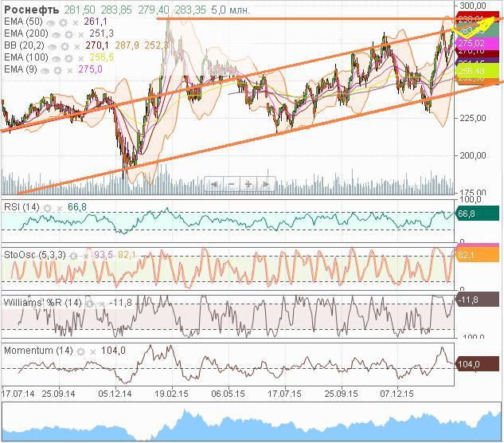504x443 pixels.
Task: Click the 275,02 magenta price tag
Action: [477, 44]
